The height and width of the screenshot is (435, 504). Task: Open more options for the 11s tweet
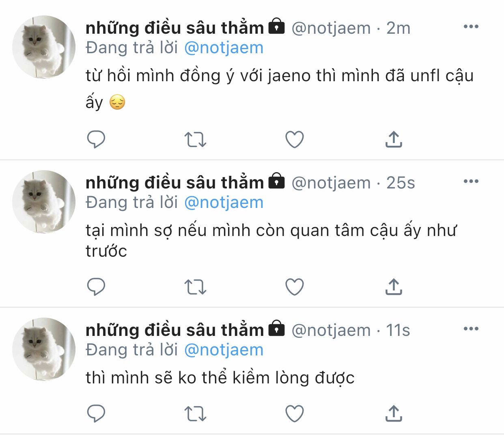471,329
